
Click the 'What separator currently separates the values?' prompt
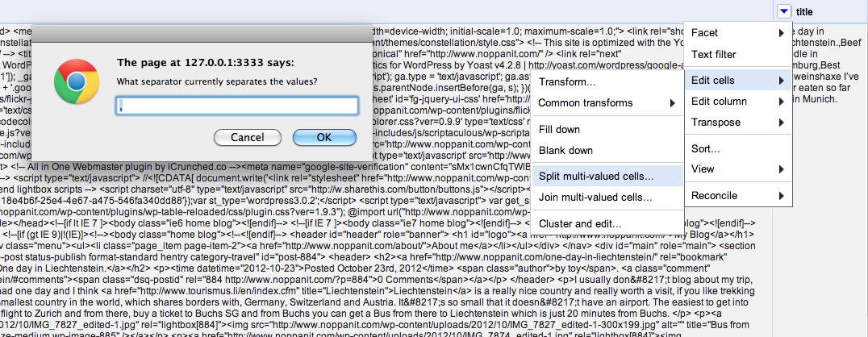tap(217, 81)
